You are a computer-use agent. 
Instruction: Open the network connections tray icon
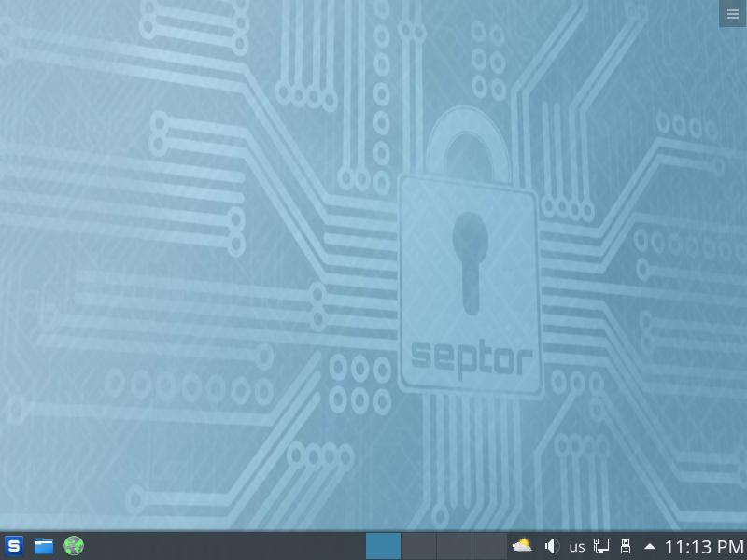click(x=602, y=546)
